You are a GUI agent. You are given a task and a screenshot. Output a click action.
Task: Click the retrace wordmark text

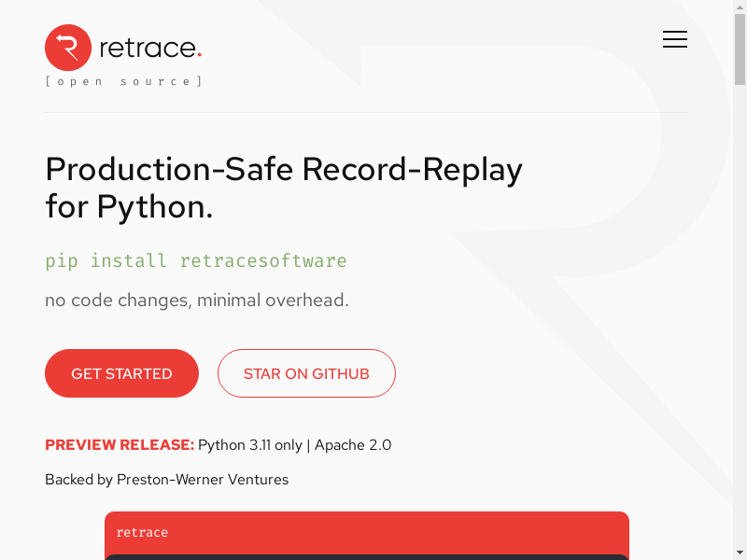150,48
